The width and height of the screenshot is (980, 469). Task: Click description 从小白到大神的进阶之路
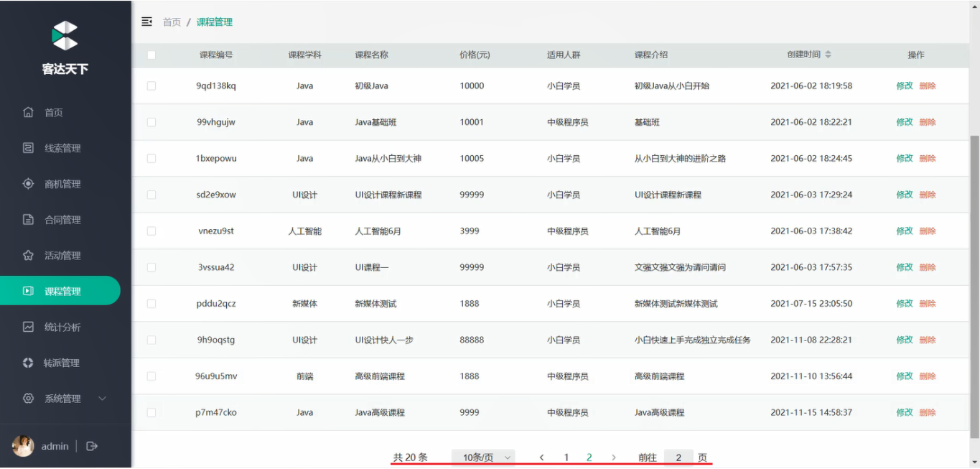pos(680,158)
